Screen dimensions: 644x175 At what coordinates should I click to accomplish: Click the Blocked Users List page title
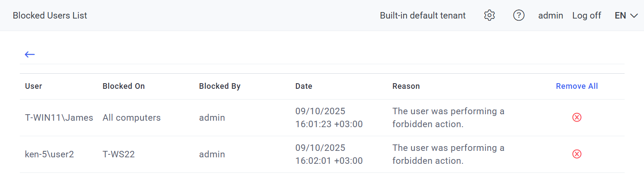click(x=50, y=16)
